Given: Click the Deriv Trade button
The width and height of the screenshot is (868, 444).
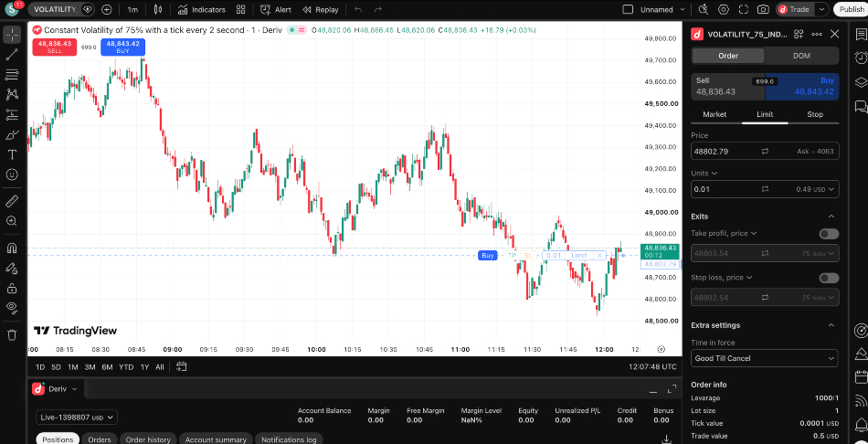Looking at the screenshot, I should tap(794, 9).
